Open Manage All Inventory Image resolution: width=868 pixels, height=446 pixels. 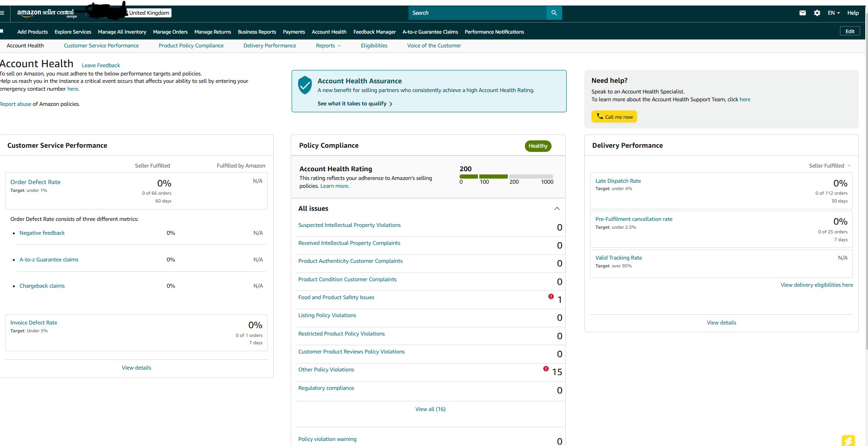tap(122, 32)
